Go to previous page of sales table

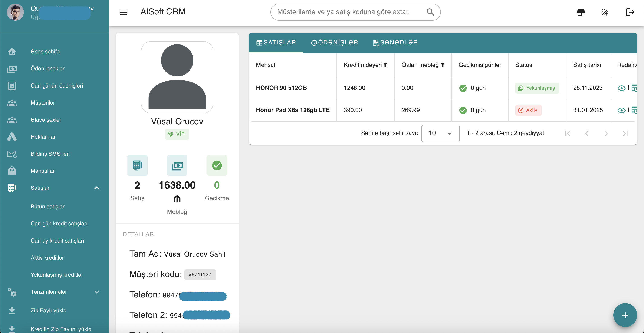click(587, 133)
